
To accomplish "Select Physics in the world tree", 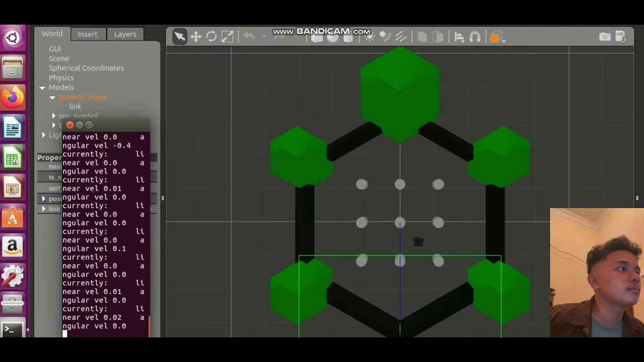I will 61,77.
